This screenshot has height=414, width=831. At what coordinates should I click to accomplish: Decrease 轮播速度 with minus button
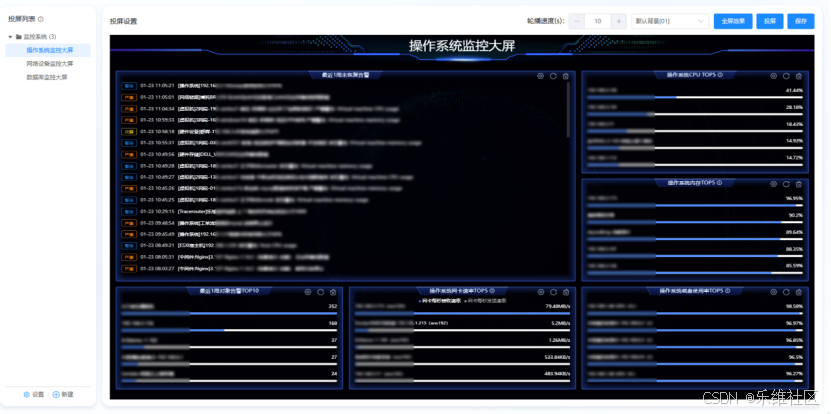pyautogui.click(x=577, y=21)
